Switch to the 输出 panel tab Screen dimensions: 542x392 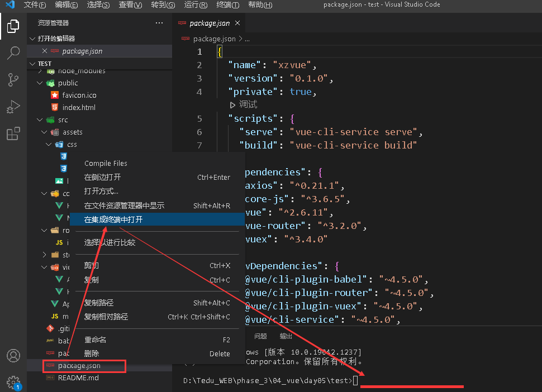tap(285, 336)
